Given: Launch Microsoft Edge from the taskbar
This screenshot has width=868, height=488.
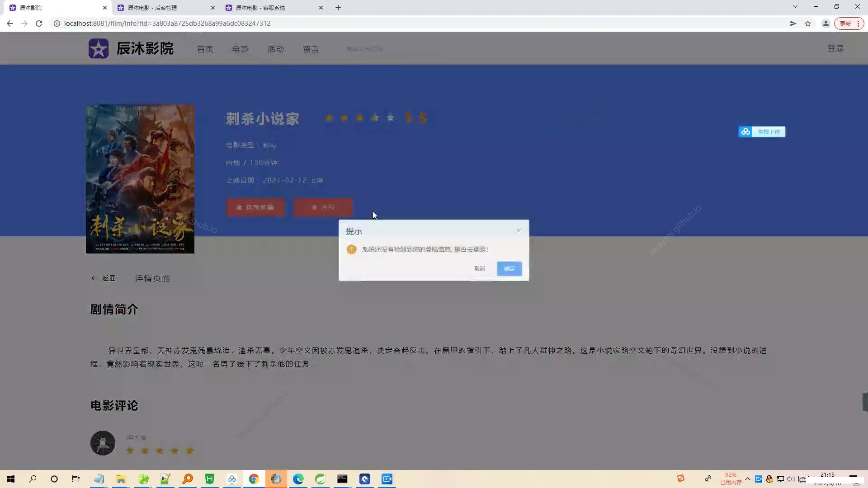Looking at the screenshot, I should point(298,479).
